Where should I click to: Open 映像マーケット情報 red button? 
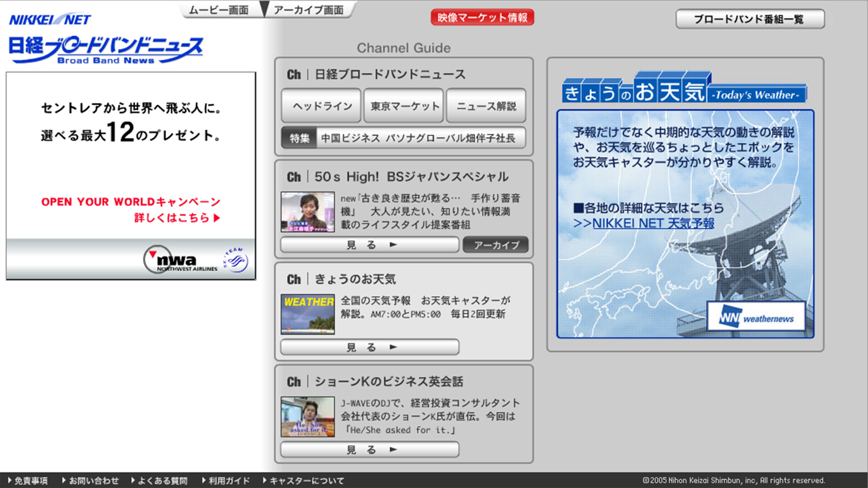pos(482,17)
